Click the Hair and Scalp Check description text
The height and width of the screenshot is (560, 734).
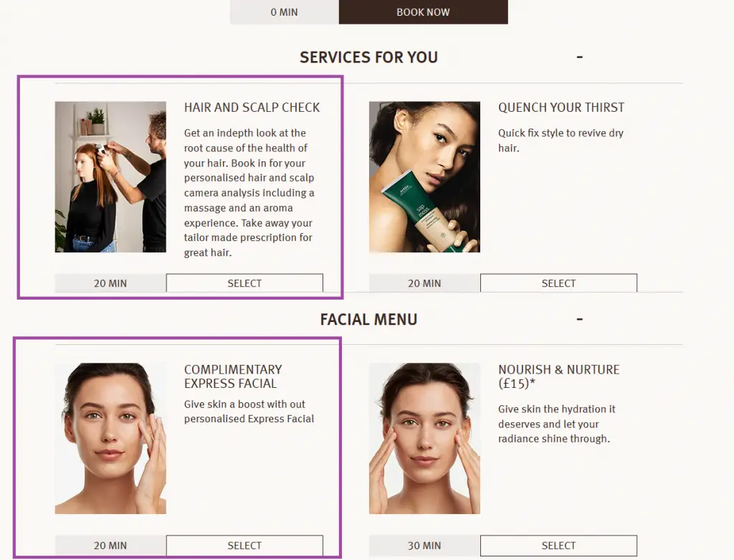(x=249, y=193)
